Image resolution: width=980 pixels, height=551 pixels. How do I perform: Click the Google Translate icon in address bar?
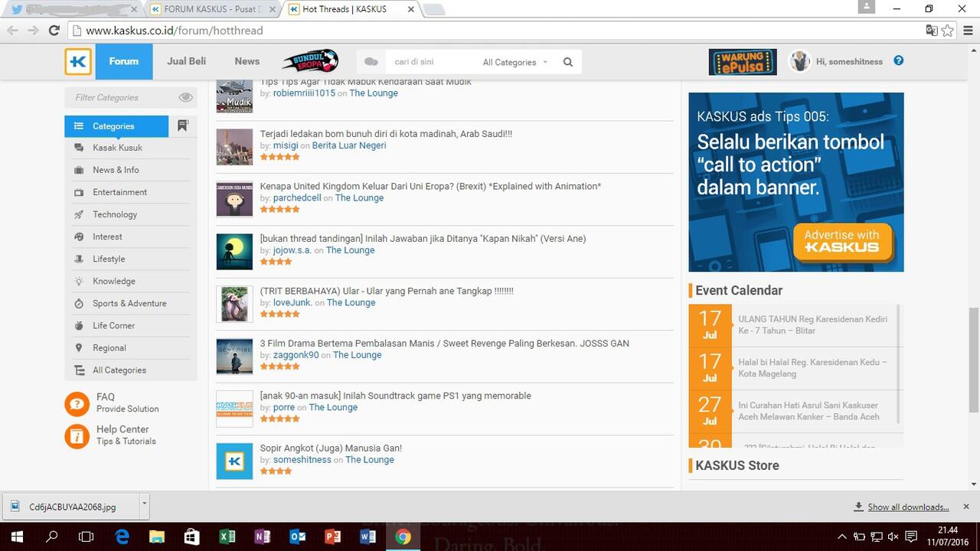point(931,31)
